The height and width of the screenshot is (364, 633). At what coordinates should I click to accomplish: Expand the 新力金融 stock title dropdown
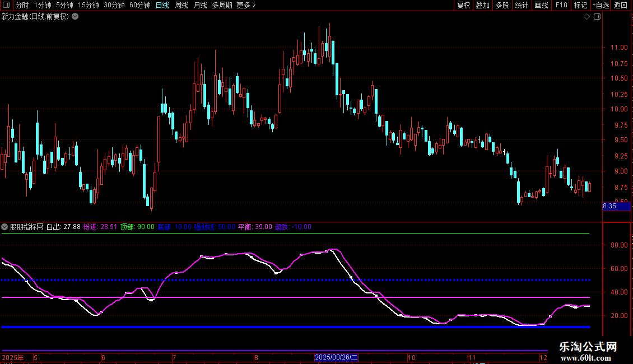point(75,17)
